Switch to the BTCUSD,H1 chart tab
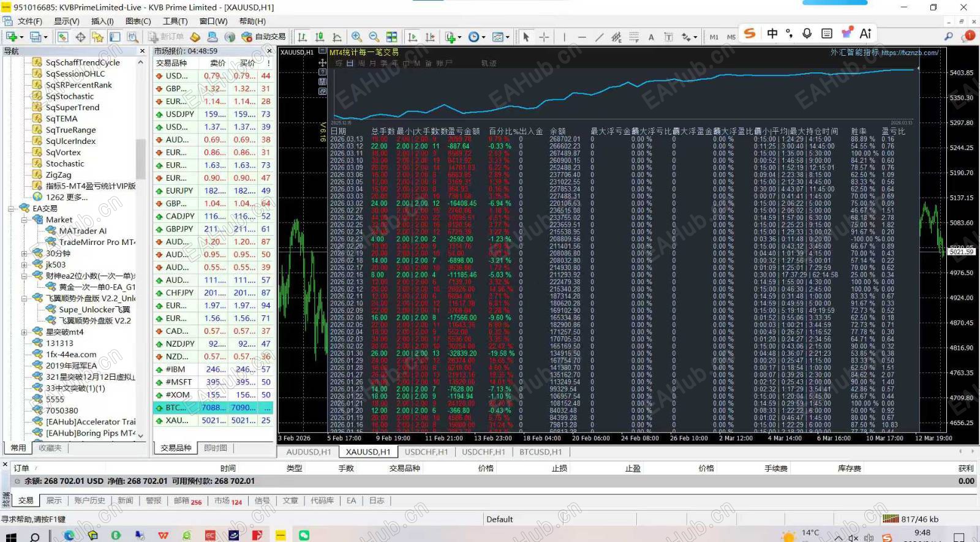980x542 pixels. [x=540, y=452]
